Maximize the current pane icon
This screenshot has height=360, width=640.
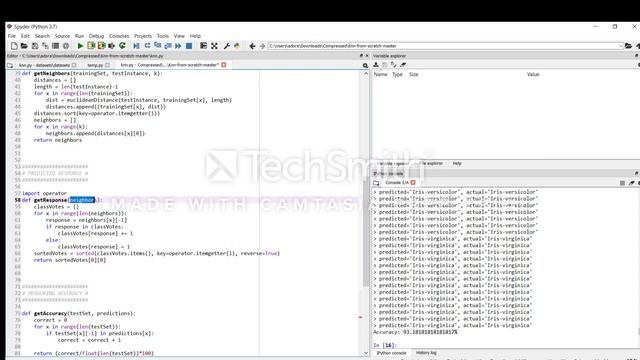[x=203, y=46]
